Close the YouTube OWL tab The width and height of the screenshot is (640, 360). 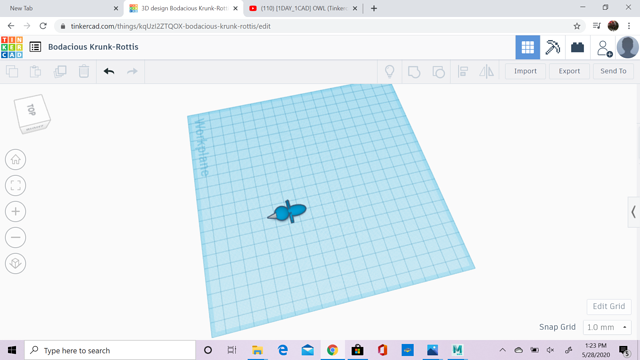coord(355,8)
